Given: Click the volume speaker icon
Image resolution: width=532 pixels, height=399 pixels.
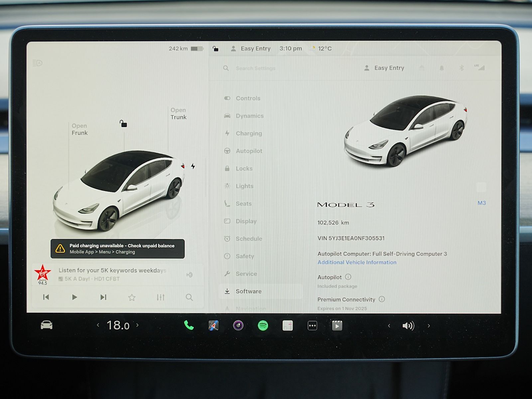Looking at the screenshot, I should (408, 326).
